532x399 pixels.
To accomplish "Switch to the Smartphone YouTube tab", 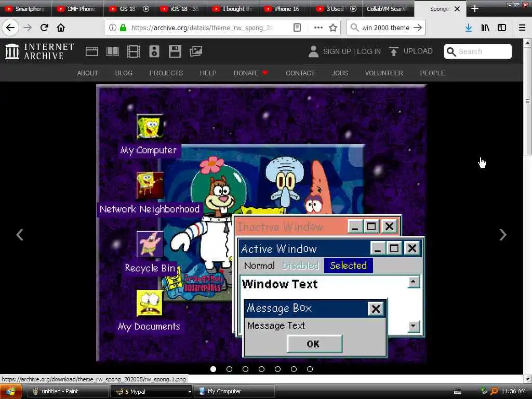I will coord(25,9).
